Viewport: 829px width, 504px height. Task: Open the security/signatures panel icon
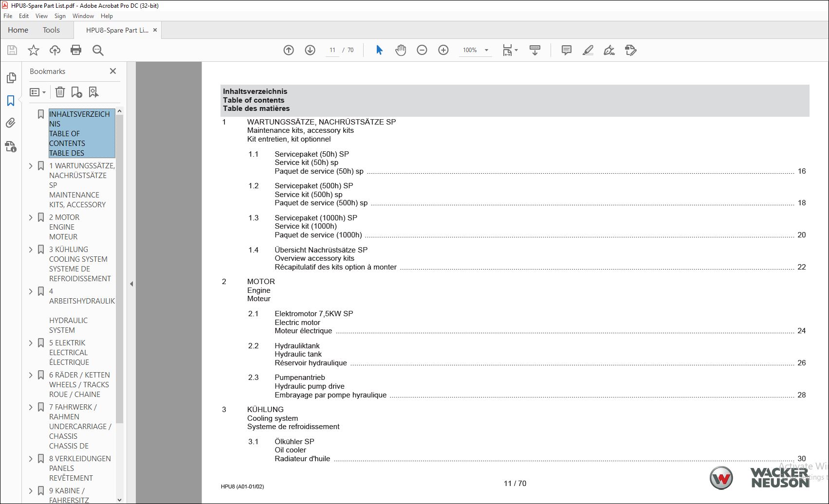tap(11, 146)
